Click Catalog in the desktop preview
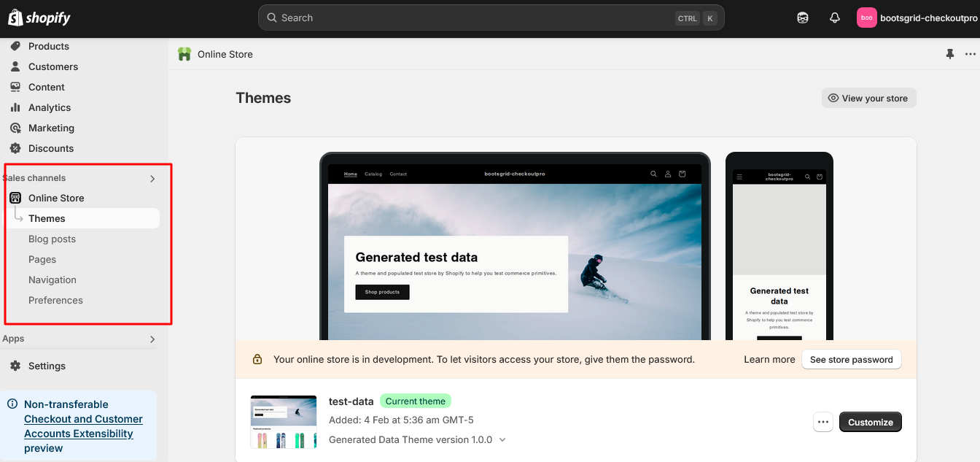This screenshot has width=980, height=462. pos(373,174)
